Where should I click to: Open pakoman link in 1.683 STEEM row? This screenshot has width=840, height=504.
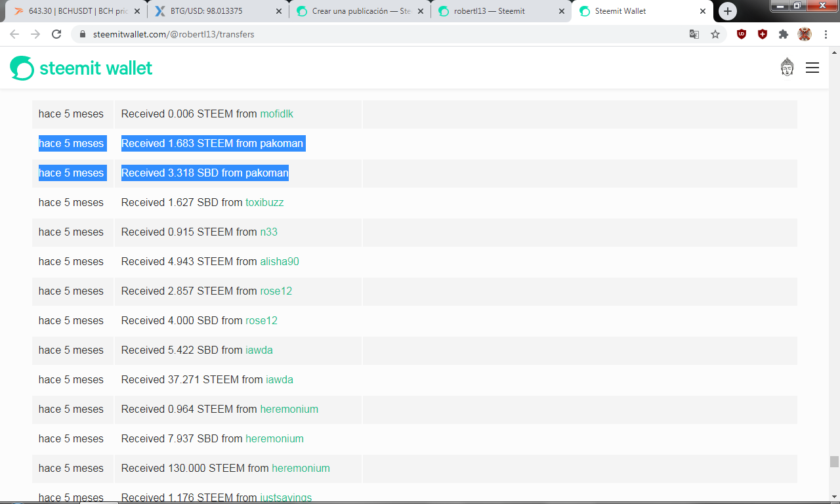pos(282,143)
